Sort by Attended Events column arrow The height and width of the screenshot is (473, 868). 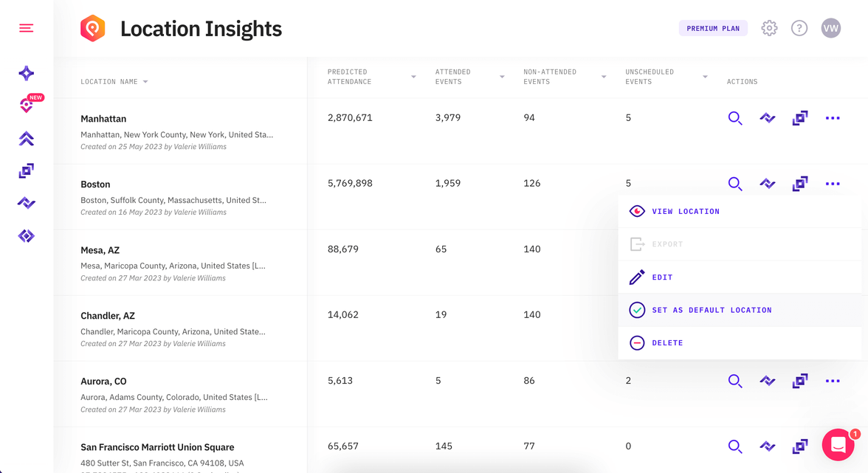502,77
